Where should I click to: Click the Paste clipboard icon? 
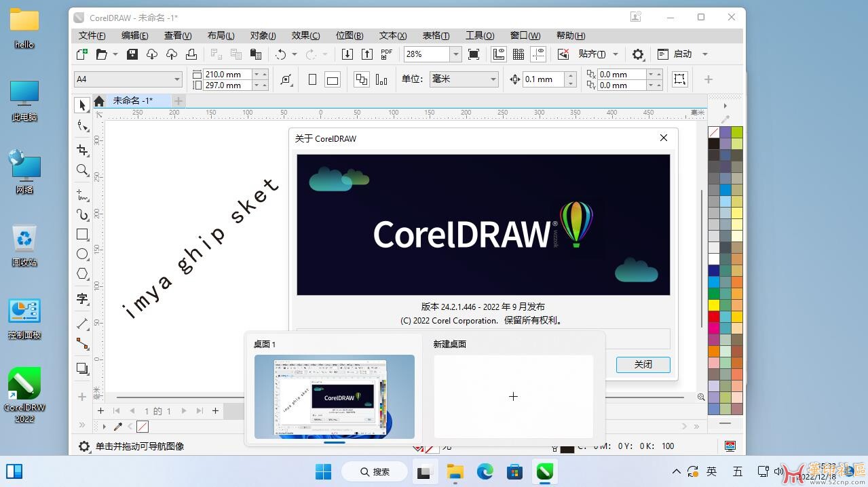pyautogui.click(x=256, y=54)
